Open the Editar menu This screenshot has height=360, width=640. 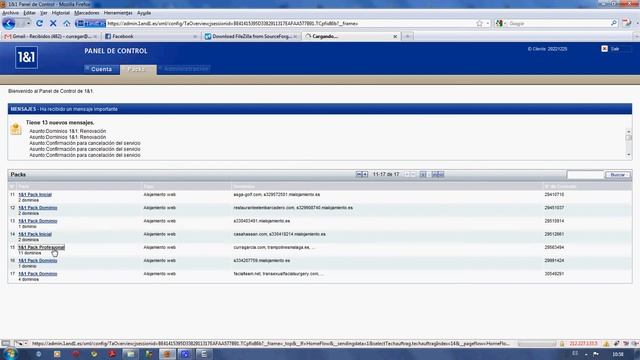point(29,13)
